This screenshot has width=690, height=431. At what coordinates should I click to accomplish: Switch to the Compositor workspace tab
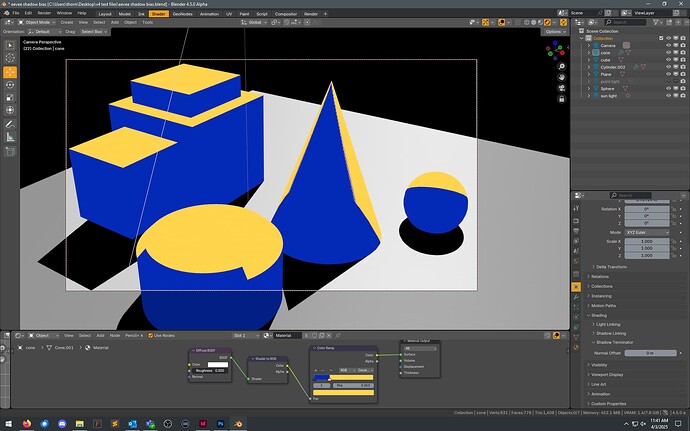coord(286,14)
